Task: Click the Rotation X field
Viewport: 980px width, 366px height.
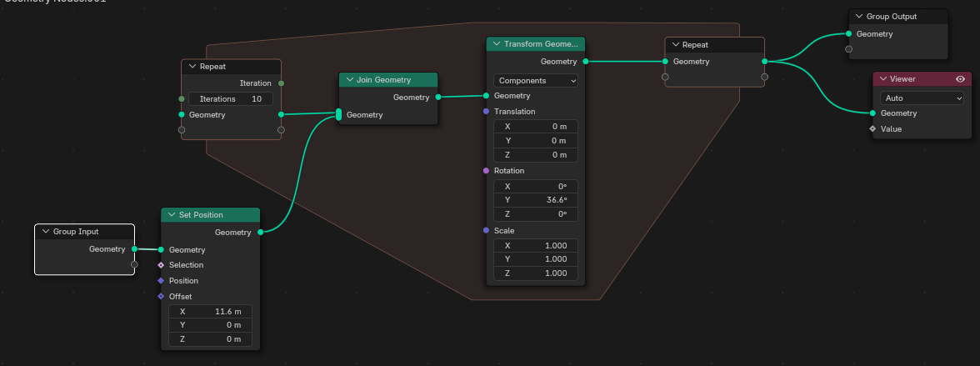Action: coord(536,187)
